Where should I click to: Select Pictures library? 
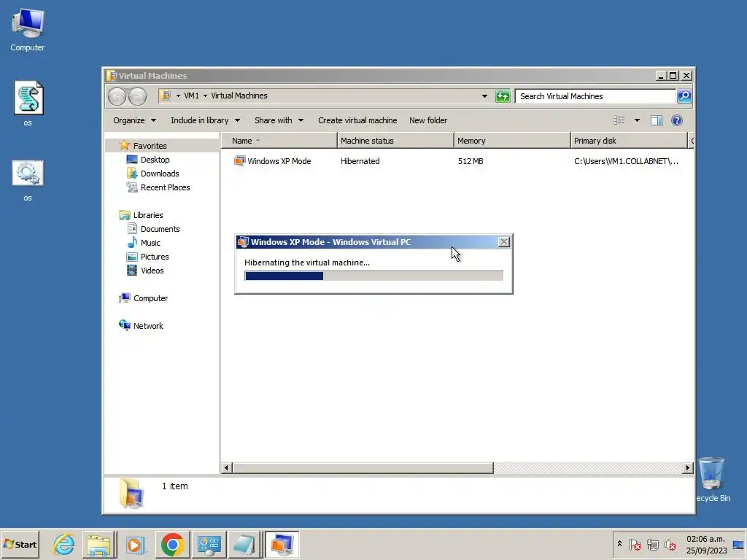tap(155, 257)
